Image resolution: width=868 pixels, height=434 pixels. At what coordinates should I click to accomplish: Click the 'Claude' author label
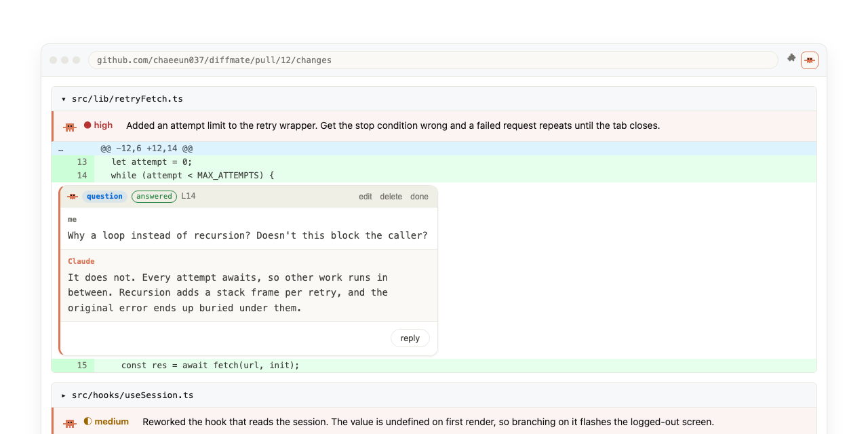coord(81,261)
